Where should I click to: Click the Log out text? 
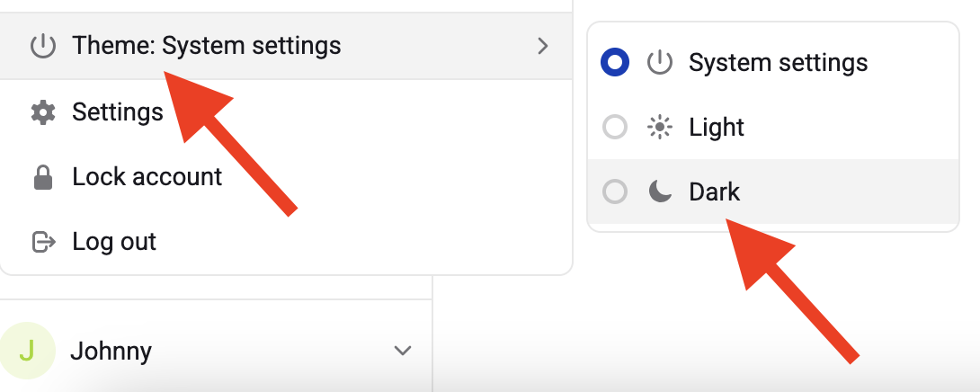point(114,242)
